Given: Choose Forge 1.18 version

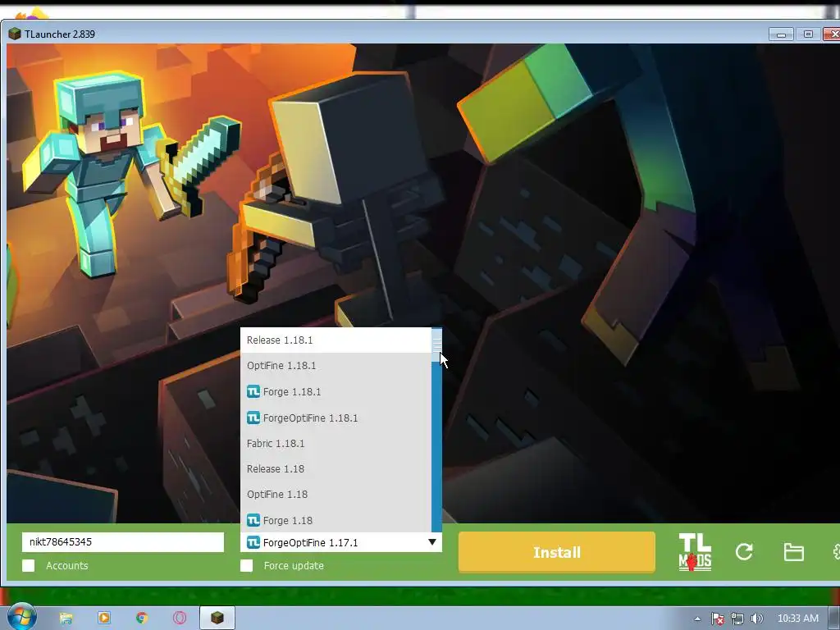Looking at the screenshot, I should (336, 520).
